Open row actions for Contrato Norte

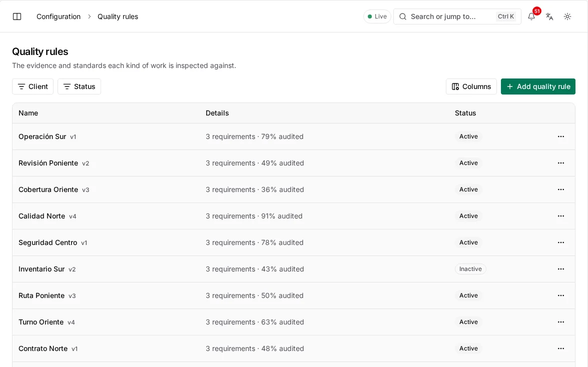(560, 348)
